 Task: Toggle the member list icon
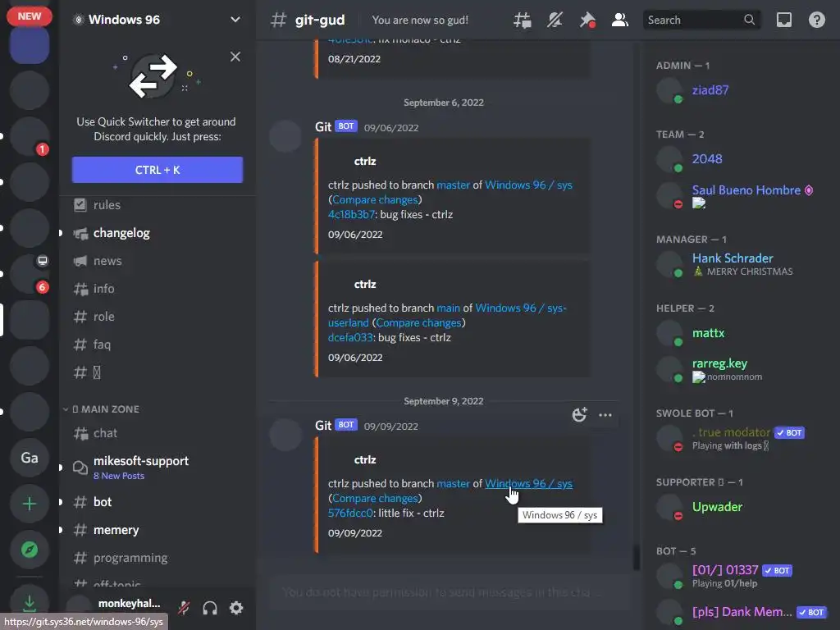tap(620, 21)
